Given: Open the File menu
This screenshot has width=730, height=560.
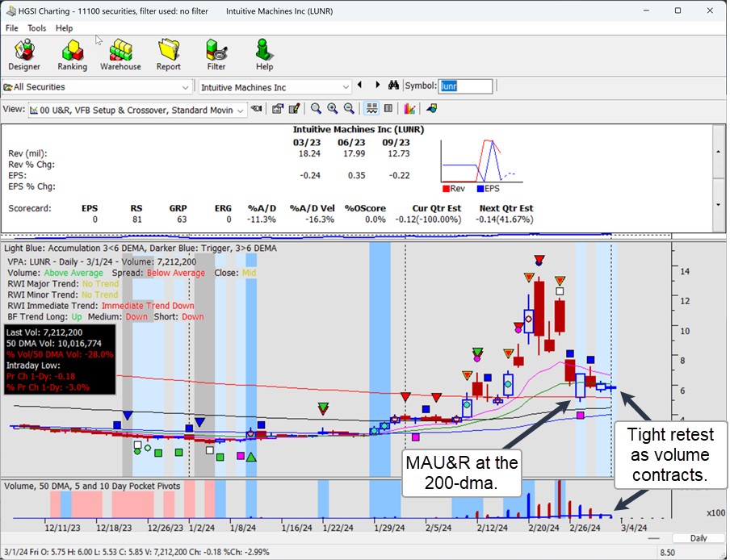Looking at the screenshot, I should [x=11, y=28].
